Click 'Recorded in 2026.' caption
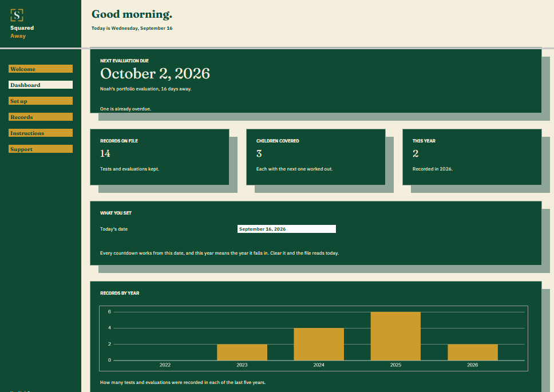This screenshot has height=392, width=554. [x=433, y=169]
